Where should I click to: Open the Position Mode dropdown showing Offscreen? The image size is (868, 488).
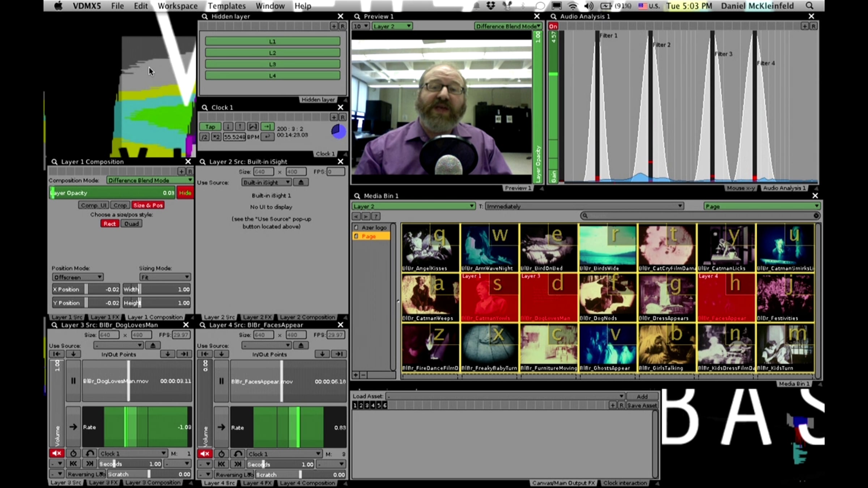pyautogui.click(x=78, y=277)
